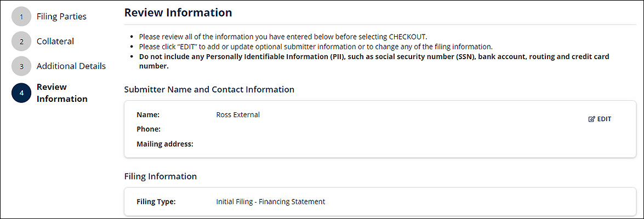This screenshot has height=219, width=644.
Task: Click the step 2 circle icon
Action: coord(21,42)
